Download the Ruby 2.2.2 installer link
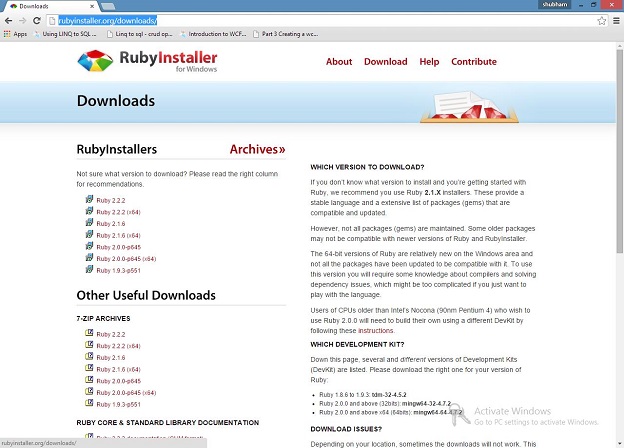Viewport: 624px width, 448px height. pos(111,201)
